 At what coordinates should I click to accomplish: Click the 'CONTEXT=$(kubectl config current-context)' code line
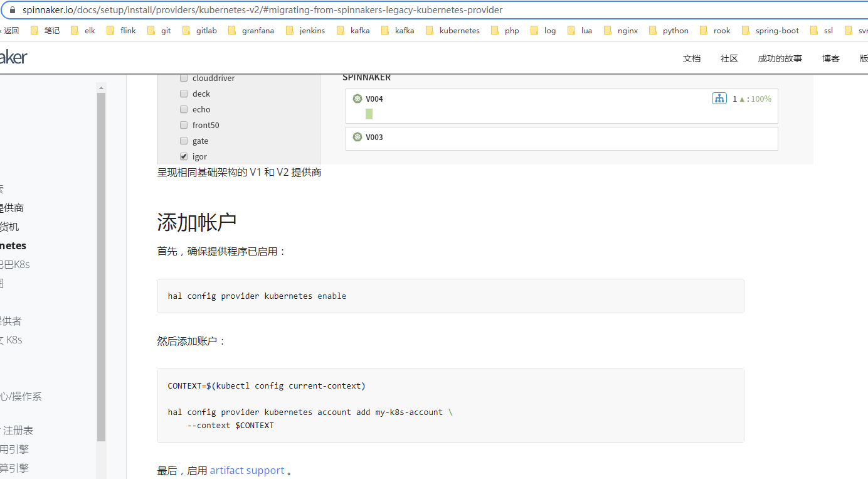(267, 385)
